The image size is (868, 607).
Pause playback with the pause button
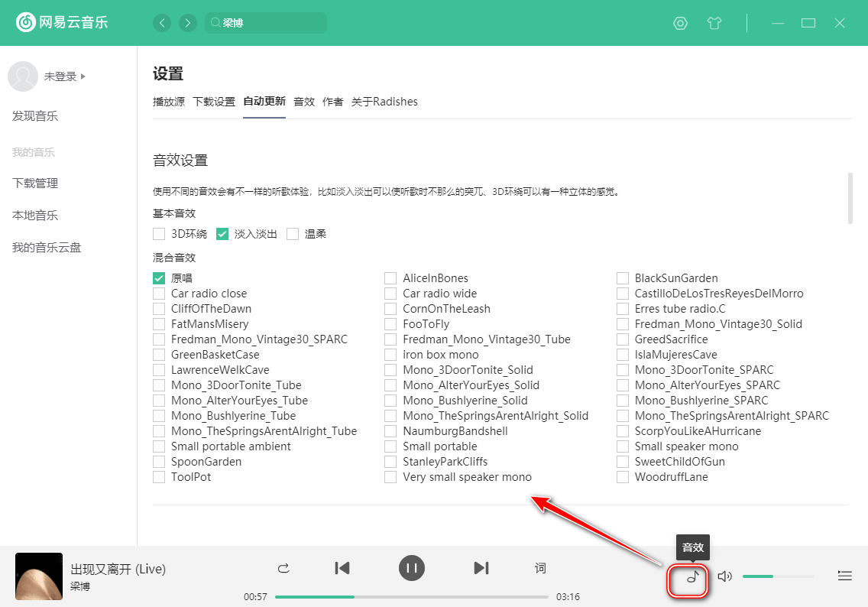[x=412, y=568]
